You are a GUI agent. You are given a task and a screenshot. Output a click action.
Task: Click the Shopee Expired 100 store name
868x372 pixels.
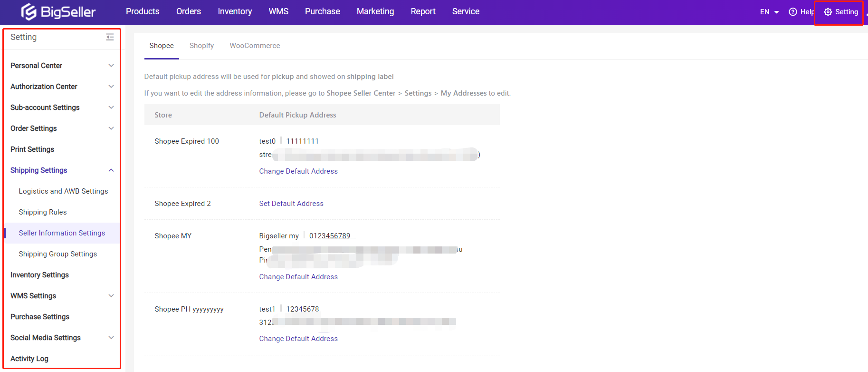click(187, 141)
